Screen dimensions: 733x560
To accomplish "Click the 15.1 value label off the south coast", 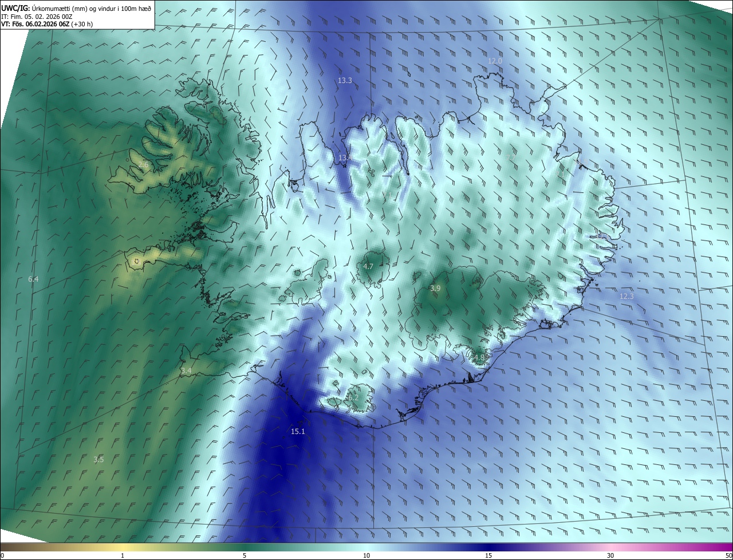I will (x=298, y=431).
